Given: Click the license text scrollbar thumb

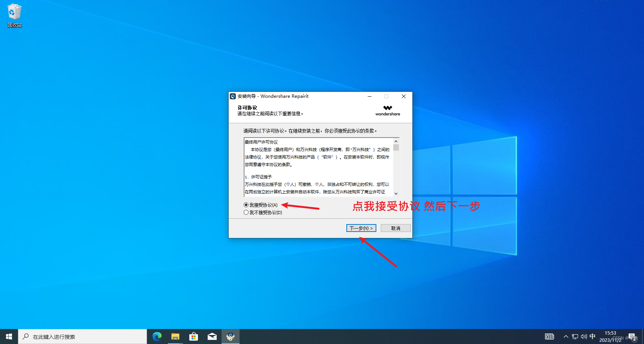Looking at the screenshot, I should tap(396, 148).
